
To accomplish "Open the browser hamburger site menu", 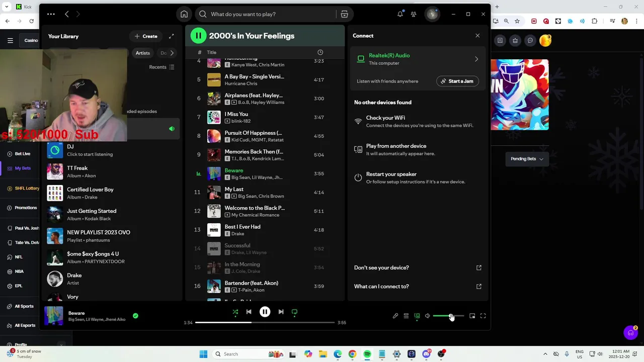I will click(x=10, y=40).
